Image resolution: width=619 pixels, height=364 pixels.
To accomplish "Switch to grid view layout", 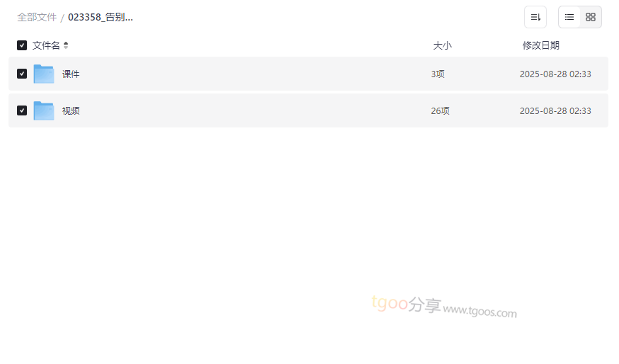I will pyautogui.click(x=591, y=17).
